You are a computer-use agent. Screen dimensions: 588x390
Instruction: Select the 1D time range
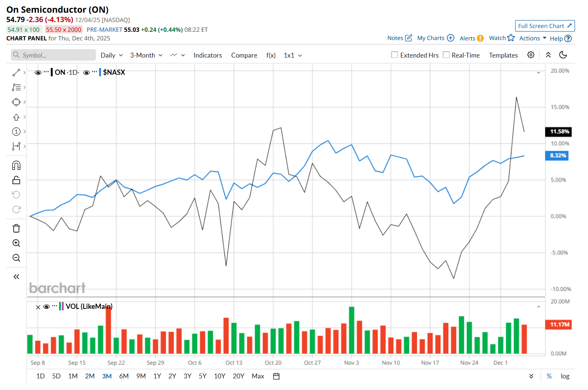tap(40, 376)
